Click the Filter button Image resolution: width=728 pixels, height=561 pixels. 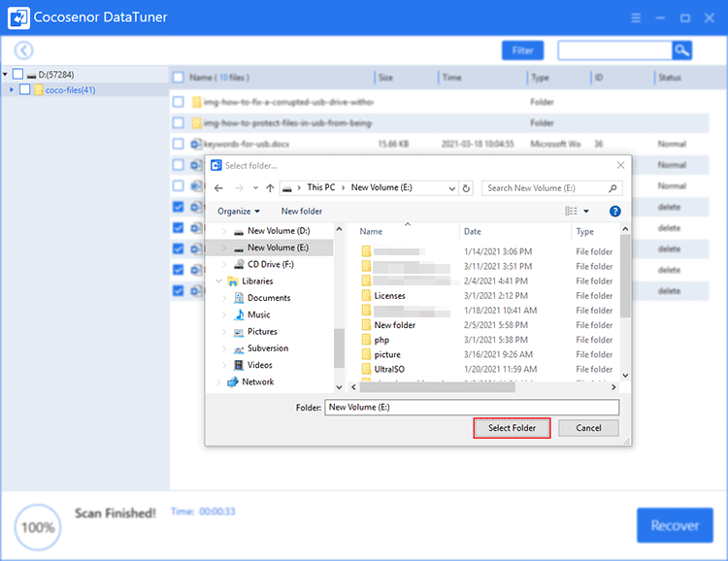(522, 50)
